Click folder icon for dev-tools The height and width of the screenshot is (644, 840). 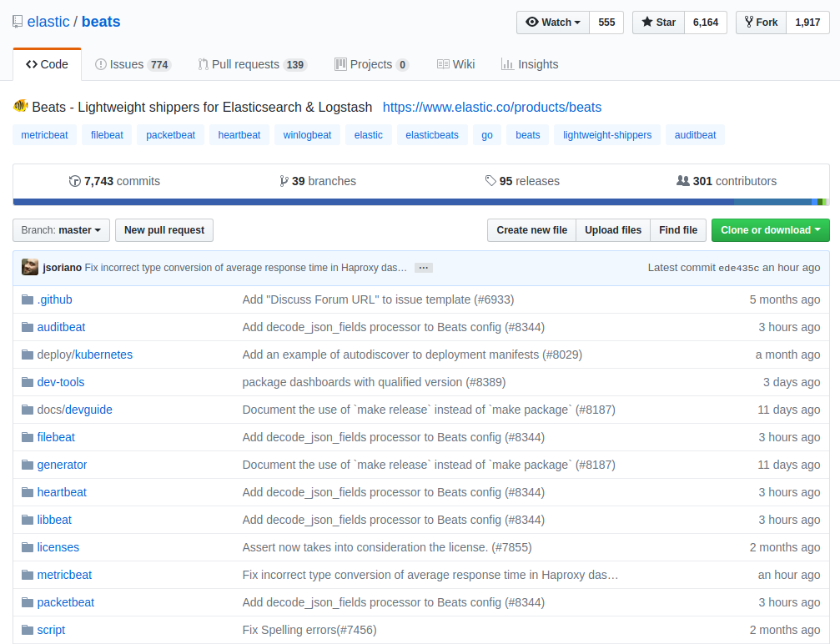pyautogui.click(x=28, y=382)
